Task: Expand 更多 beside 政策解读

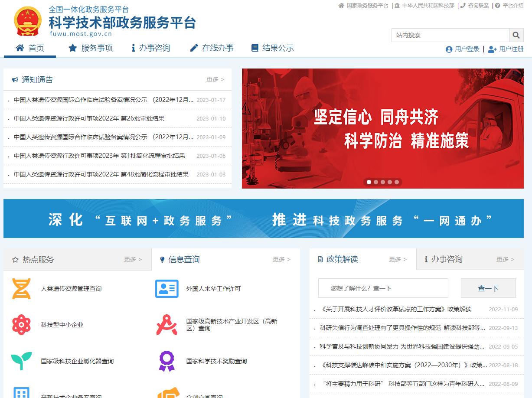Action: [398, 259]
